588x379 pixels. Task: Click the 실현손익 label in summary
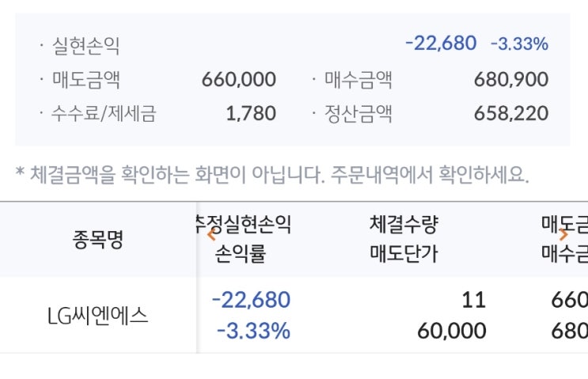click(85, 46)
